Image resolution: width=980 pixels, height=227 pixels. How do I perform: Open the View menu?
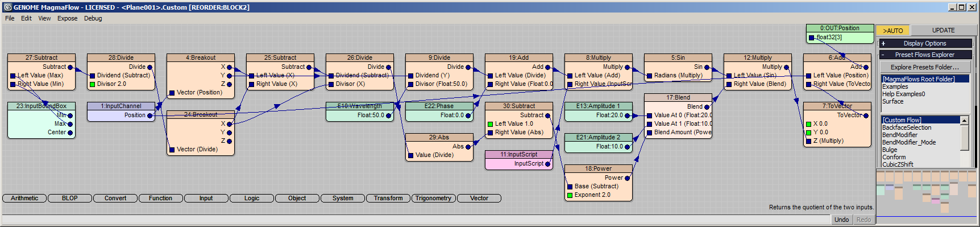[x=44, y=18]
